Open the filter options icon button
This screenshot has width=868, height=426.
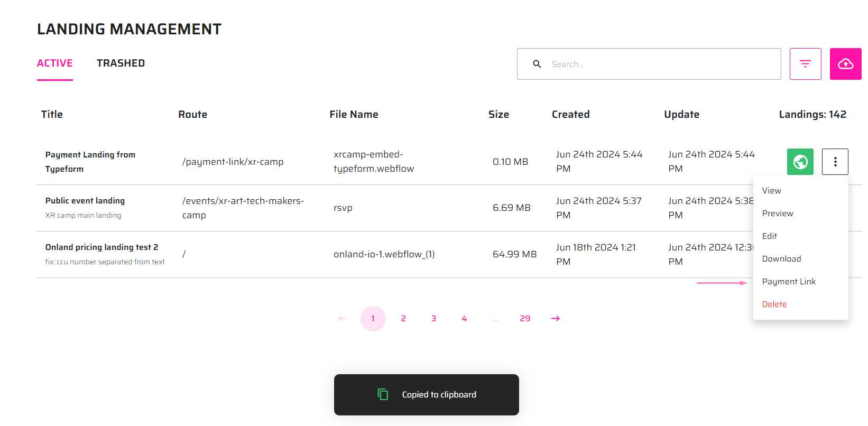[x=805, y=64]
